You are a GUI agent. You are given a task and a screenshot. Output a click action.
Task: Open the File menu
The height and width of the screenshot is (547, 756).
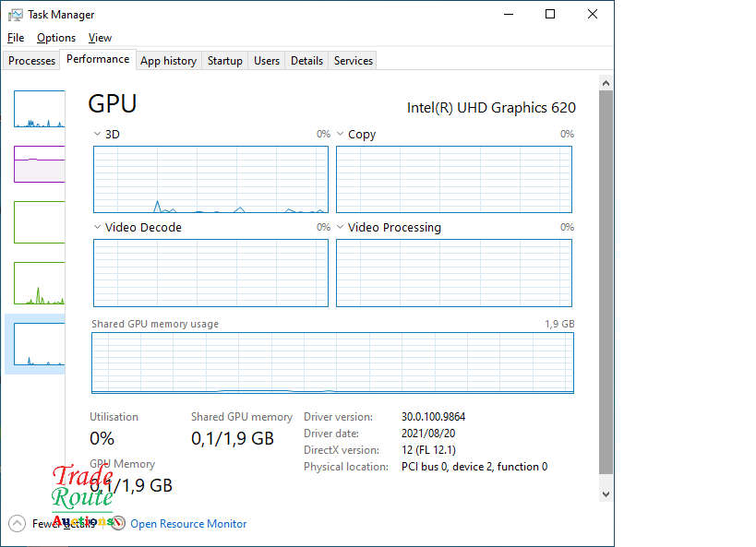click(16, 38)
